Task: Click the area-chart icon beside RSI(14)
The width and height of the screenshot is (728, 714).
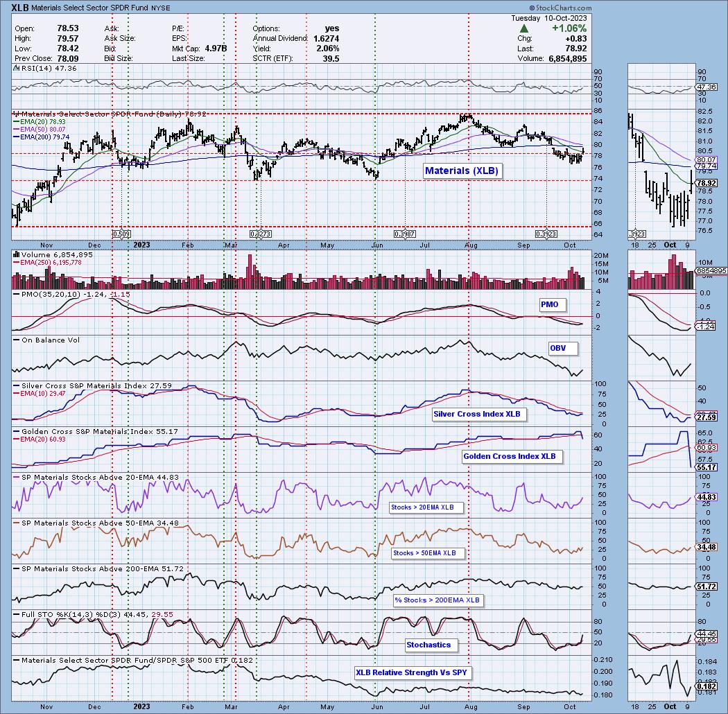Action: pyautogui.click(x=16, y=68)
